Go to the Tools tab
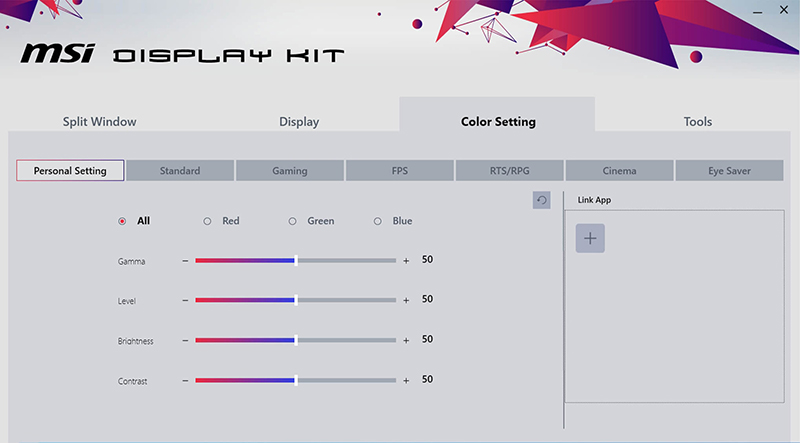This screenshot has height=443, width=800. 697,121
